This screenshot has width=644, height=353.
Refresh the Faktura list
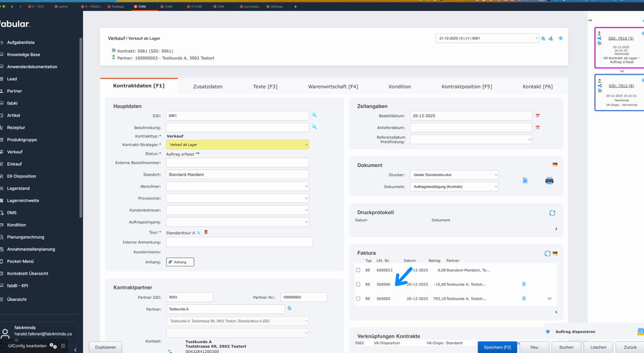pyautogui.click(x=547, y=253)
